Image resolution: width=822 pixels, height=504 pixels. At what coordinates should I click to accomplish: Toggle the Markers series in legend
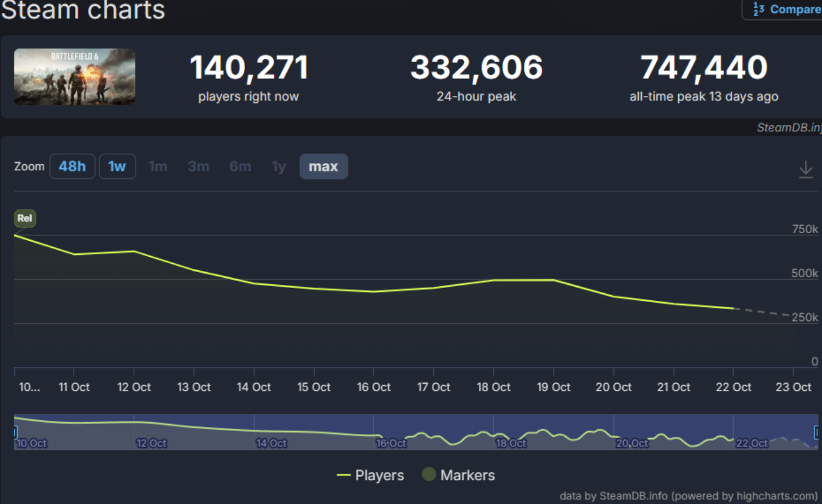pos(458,475)
